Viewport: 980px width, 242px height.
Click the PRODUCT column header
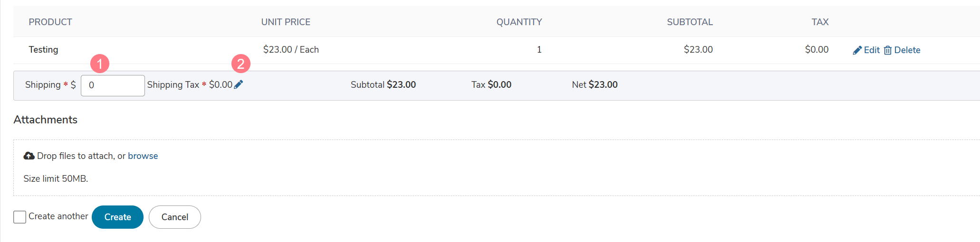[50, 22]
